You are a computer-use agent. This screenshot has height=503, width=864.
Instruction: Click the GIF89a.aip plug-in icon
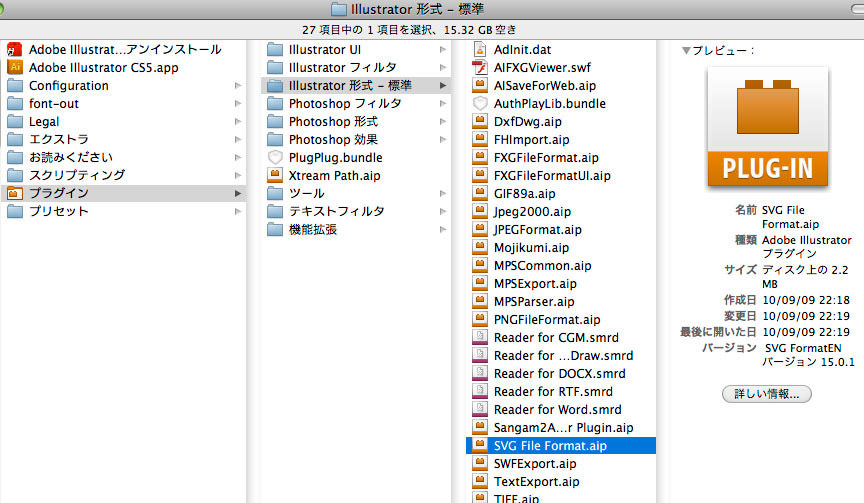click(x=480, y=193)
